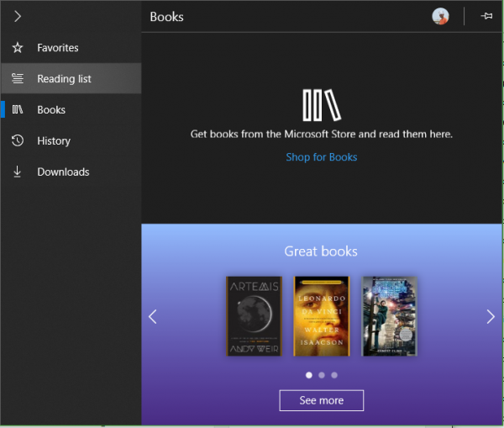The width and height of the screenshot is (504, 428).
Task: Open the Leonardo da Vinci book cover
Action: pos(322,316)
